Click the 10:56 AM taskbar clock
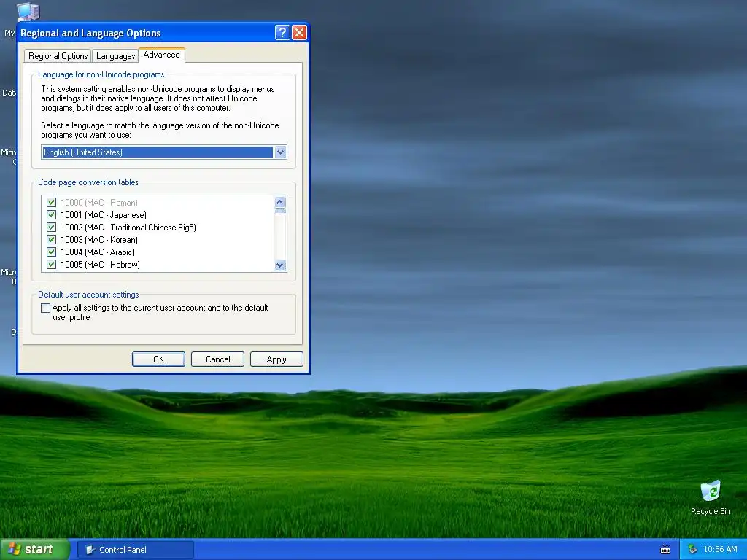The height and width of the screenshot is (560, 747). [720, 550]
